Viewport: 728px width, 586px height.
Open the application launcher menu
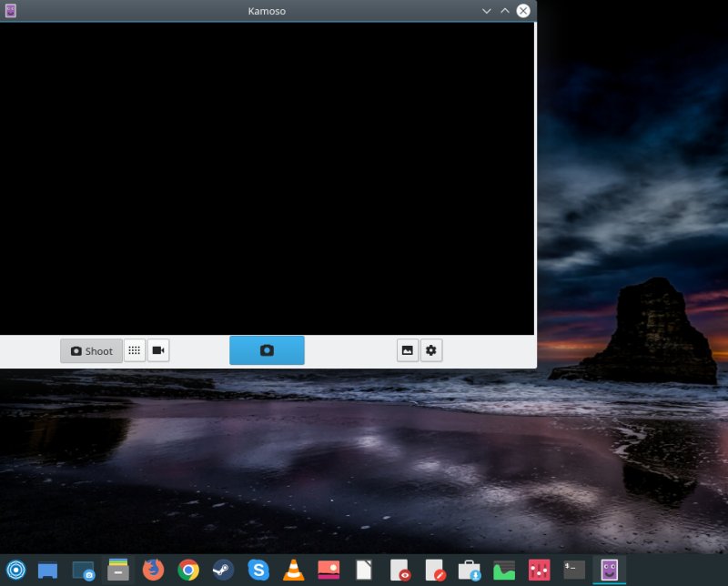coord(16,572)
